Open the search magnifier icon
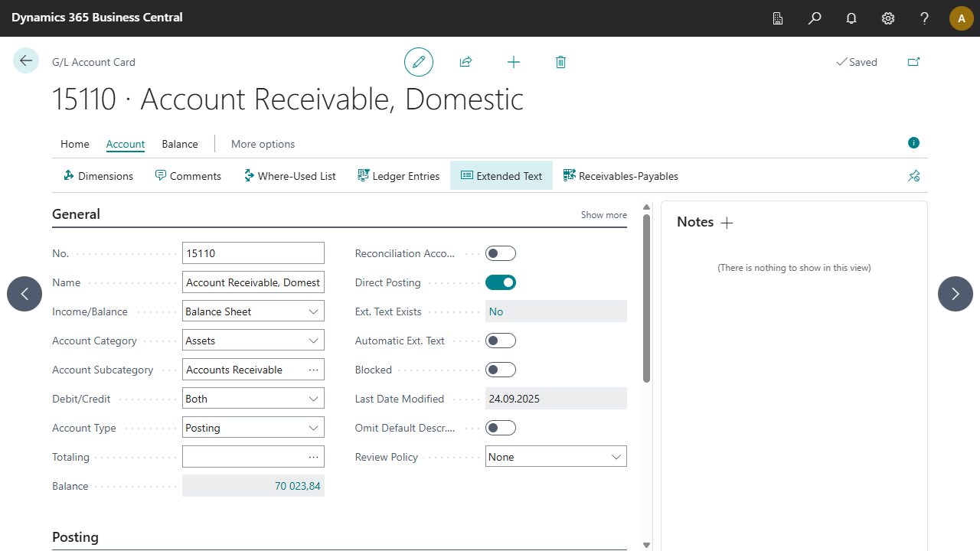Viewport: 980px width, 551px height. (x=815, y=18)
